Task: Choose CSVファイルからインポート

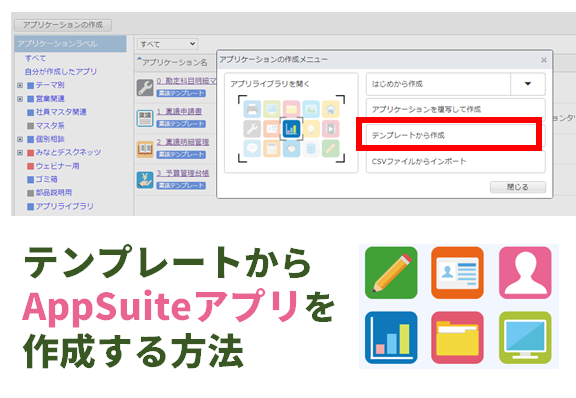Action: [456, 162]
